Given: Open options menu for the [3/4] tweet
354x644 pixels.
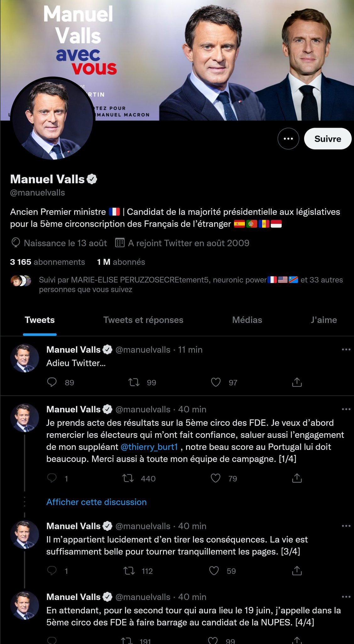Looking at the screenshot, I should pyautogui.click(x=346, y=526).
